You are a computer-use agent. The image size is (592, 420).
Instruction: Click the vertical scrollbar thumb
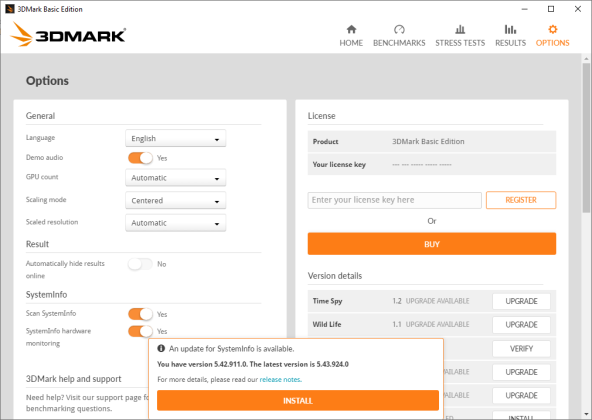[x=586, y=138]
